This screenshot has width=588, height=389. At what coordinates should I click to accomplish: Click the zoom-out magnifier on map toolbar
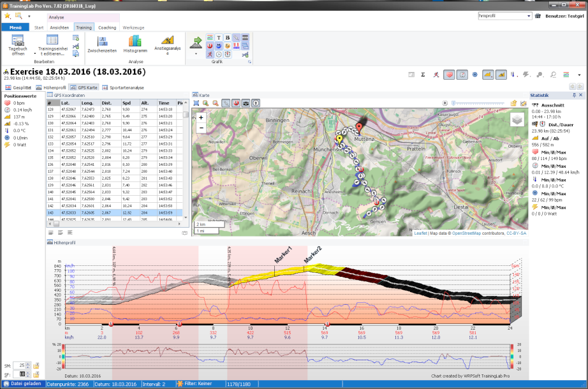click(x=216, y=103)
